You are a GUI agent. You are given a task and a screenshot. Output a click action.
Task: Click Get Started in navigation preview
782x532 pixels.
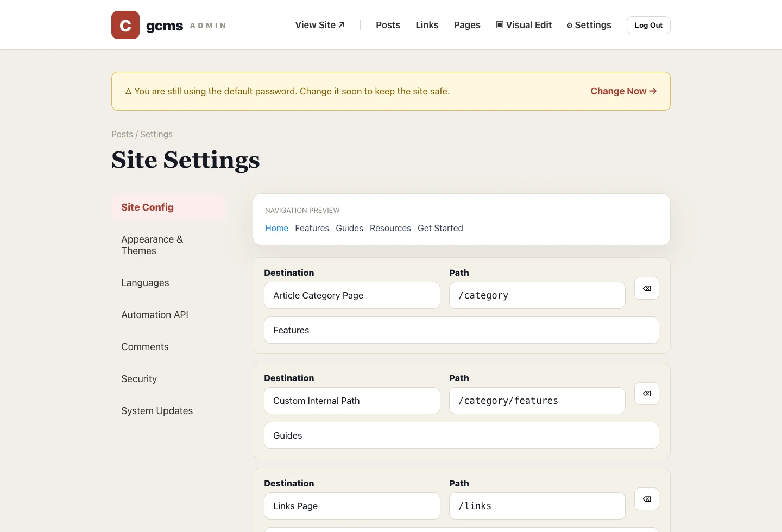tap(440, 228)
